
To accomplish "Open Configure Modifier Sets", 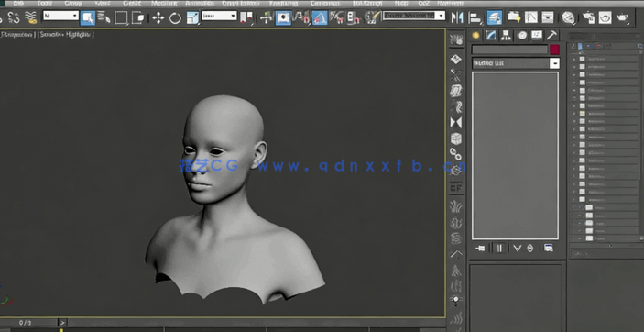I will (x=549, y=248).
